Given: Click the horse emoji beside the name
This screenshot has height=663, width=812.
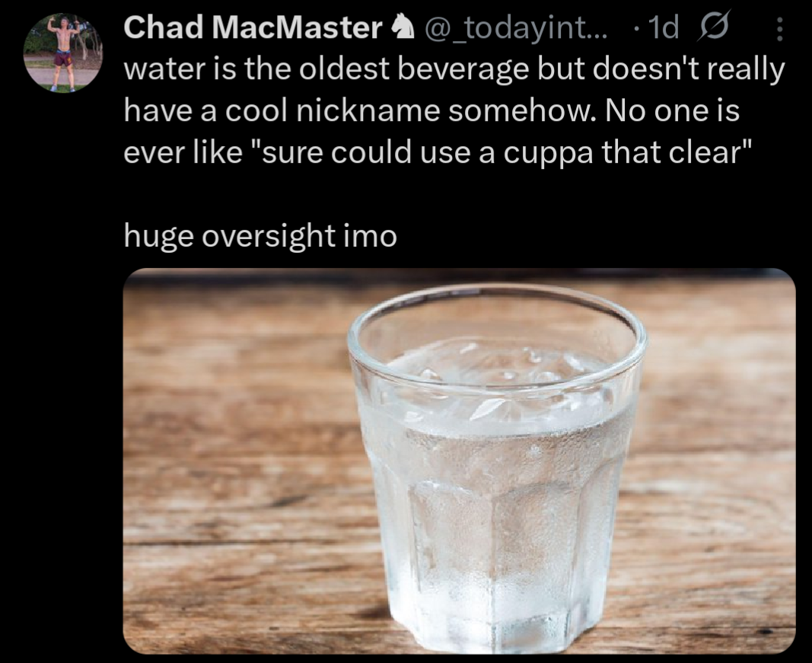Looking at the screenshot, I should [x=398, y=29].
